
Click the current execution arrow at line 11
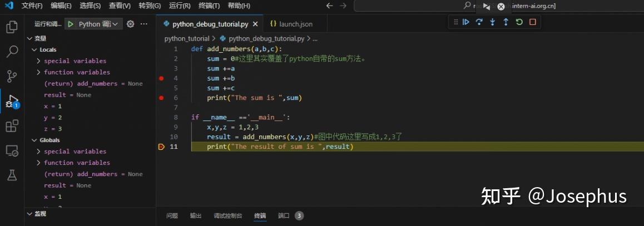(161, 147)
